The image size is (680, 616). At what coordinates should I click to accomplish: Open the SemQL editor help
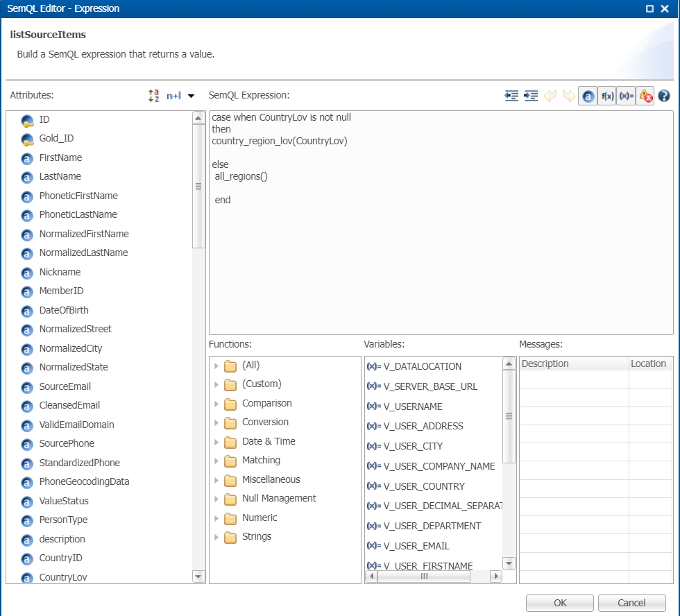[x=664, y=96]
